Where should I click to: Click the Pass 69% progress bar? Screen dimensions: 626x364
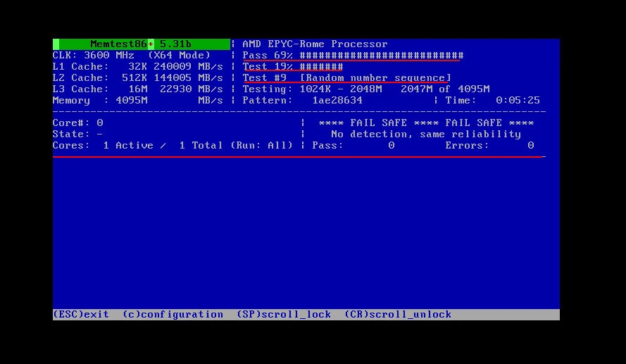(x=352, y=56)
